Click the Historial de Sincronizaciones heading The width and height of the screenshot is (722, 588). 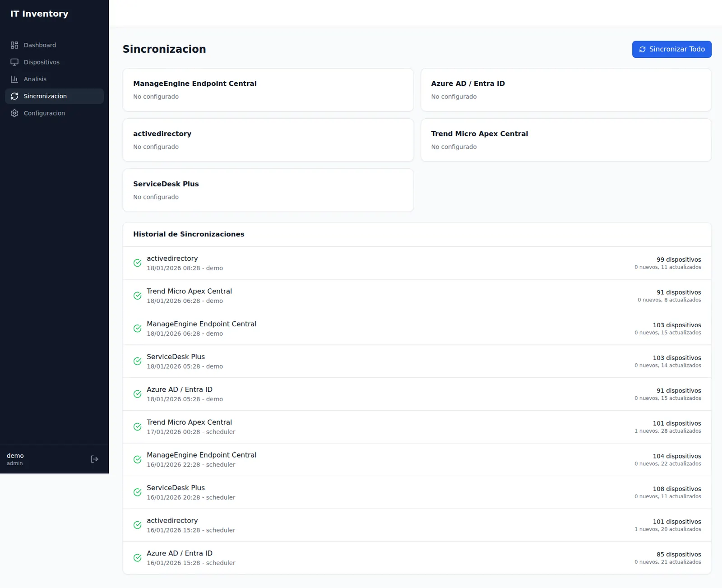(189, 234)
